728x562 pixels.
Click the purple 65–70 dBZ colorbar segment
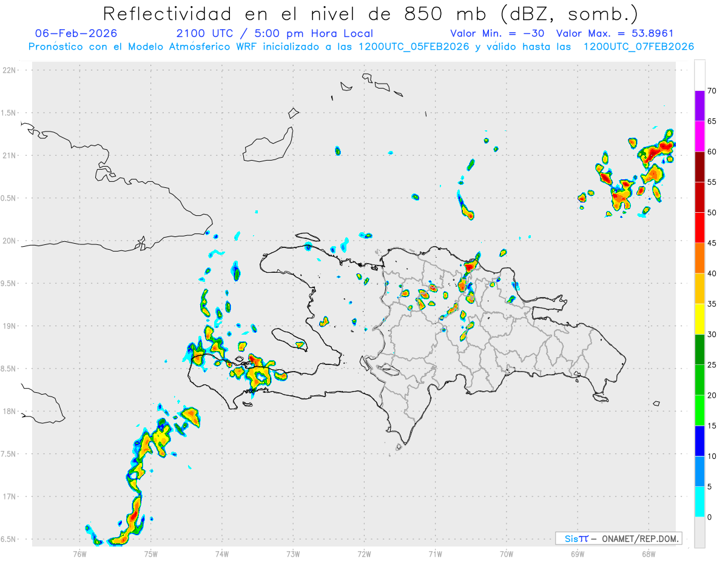pyautogui.click(x=700, y=106)
